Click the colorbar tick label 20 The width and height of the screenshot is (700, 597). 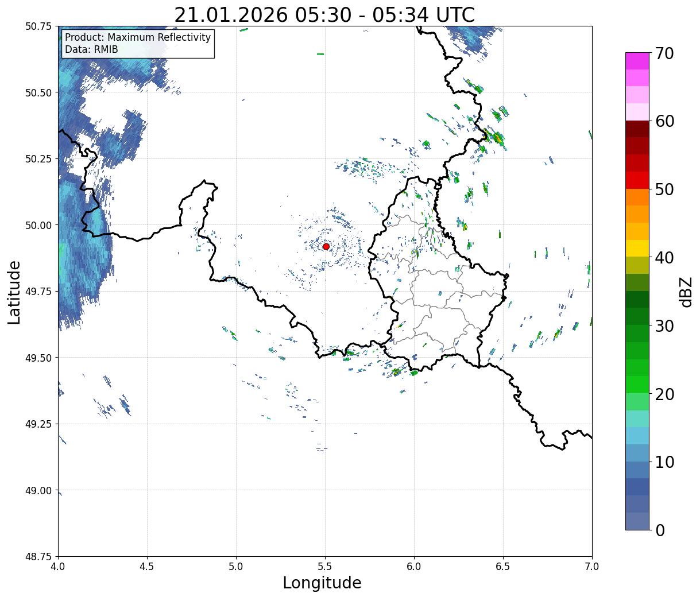tap(664, 394)
